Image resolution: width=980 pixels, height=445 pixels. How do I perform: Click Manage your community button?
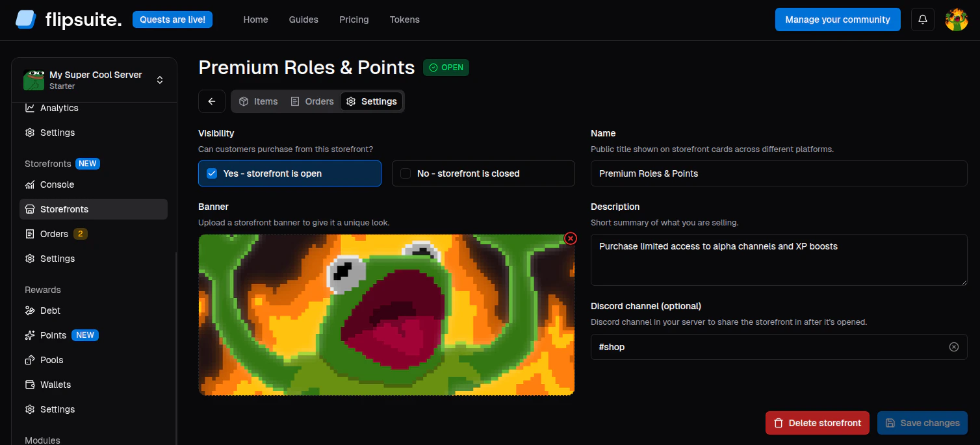[838, 19]
